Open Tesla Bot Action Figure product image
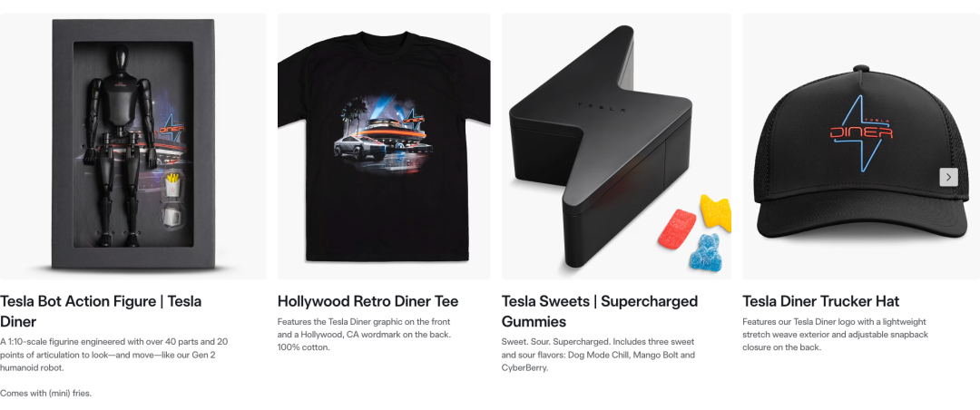 tap(133, 146)
